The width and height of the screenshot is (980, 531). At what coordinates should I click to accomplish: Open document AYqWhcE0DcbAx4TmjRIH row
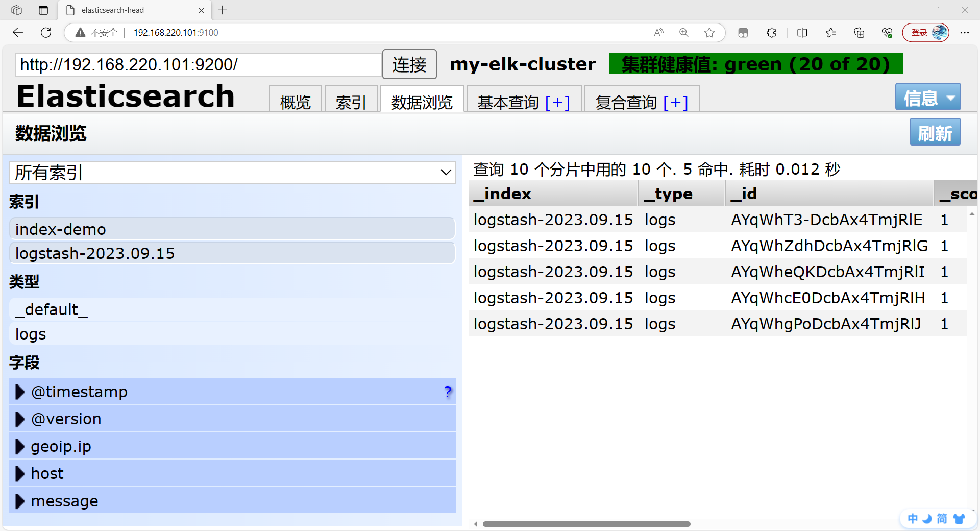click(x=717, y=298)
